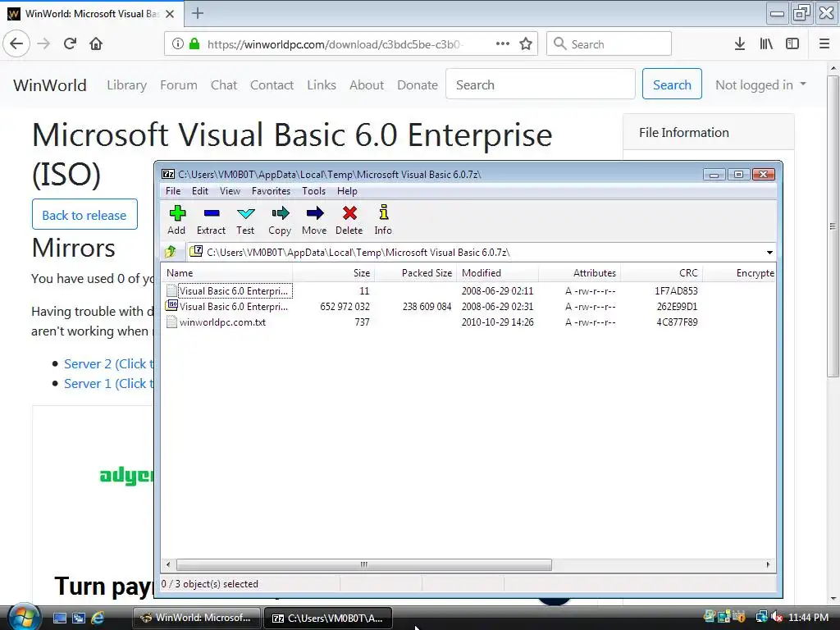Viewport: 840px width, 630px height.
Task: Go up one folder level in 7-Zip
Action: (x=171, y=252)
